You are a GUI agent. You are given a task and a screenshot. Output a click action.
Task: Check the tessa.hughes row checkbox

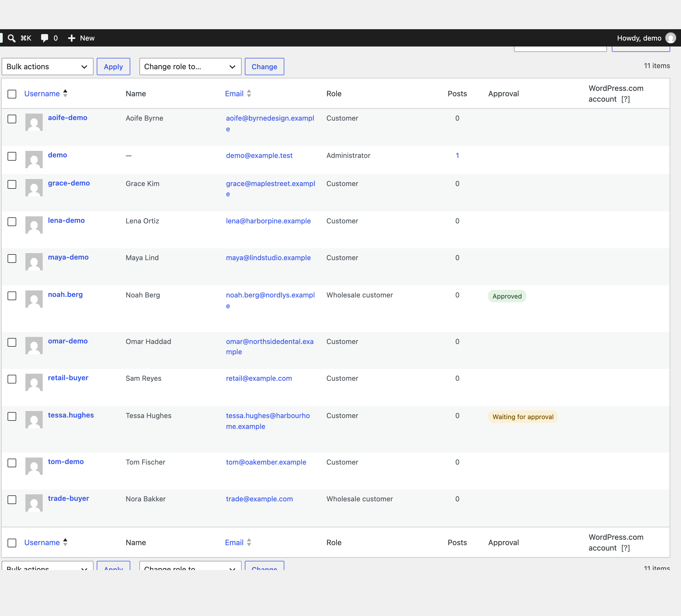point(12,416)
